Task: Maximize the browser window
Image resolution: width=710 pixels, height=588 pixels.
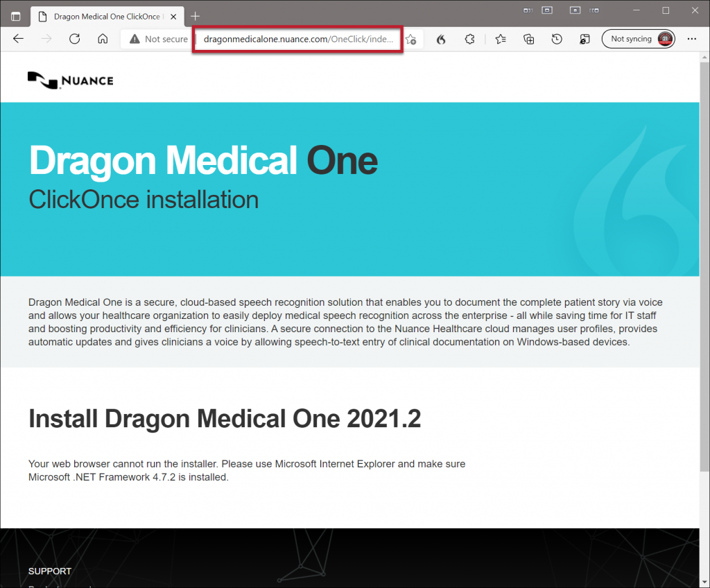Action: [666, 10]
